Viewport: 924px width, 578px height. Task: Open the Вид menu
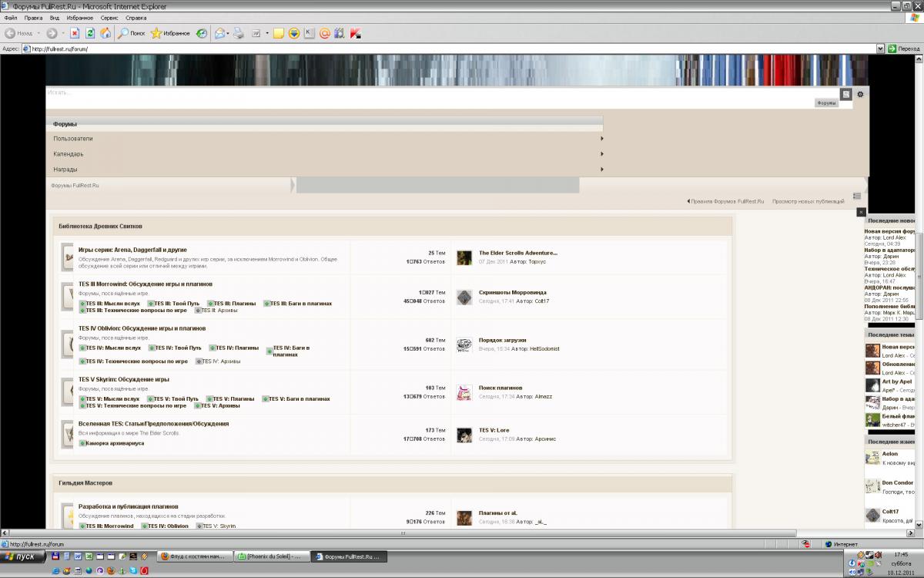coord(55,17)
